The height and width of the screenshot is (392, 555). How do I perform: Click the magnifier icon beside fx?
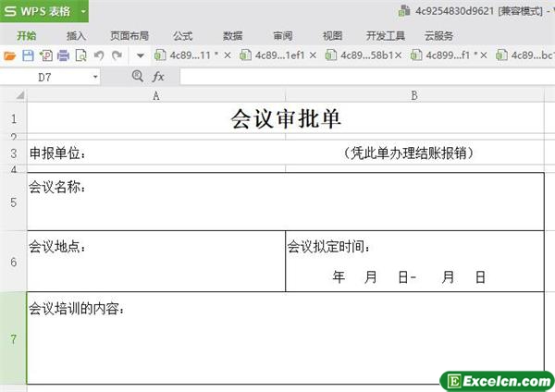138,77
